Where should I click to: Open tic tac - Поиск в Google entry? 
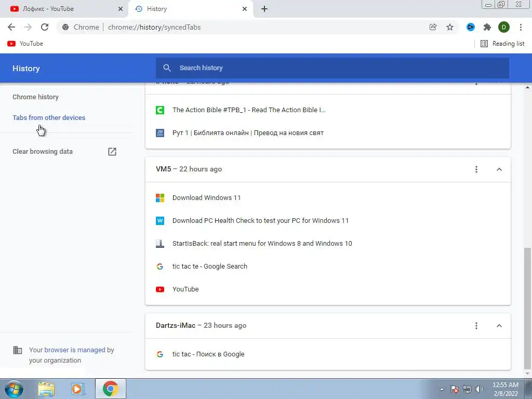pos(208,354)
